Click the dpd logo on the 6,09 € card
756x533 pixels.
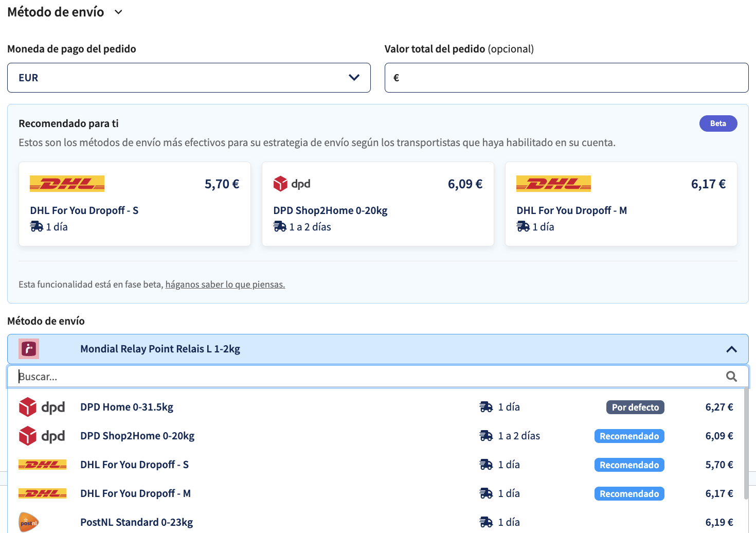point(292,184)
